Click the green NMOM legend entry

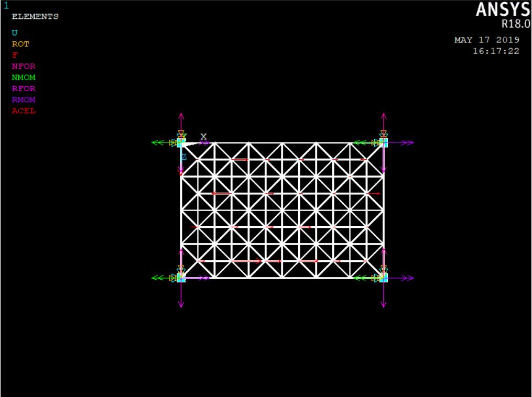click(24, 78)
